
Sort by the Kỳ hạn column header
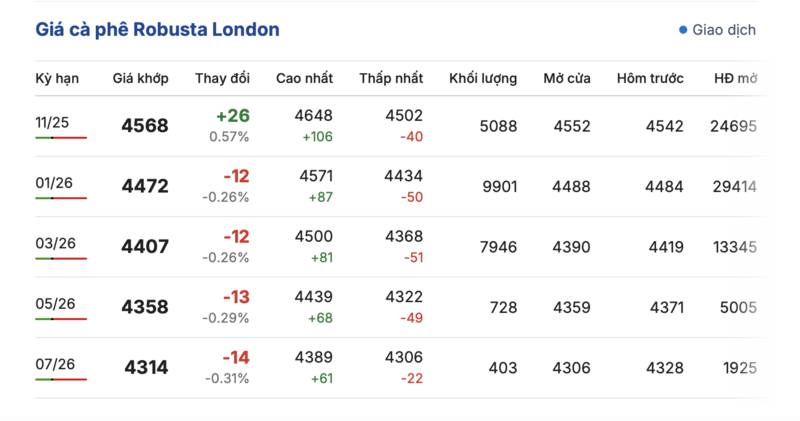57,78
